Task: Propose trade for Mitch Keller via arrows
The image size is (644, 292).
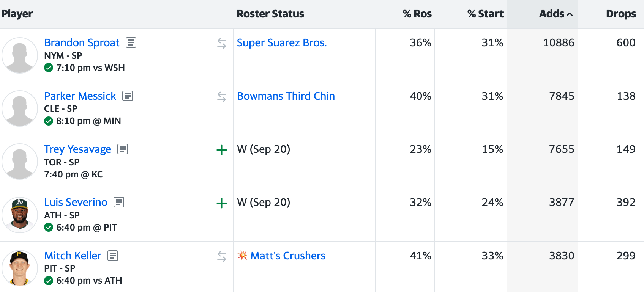Action: (222, 257)
